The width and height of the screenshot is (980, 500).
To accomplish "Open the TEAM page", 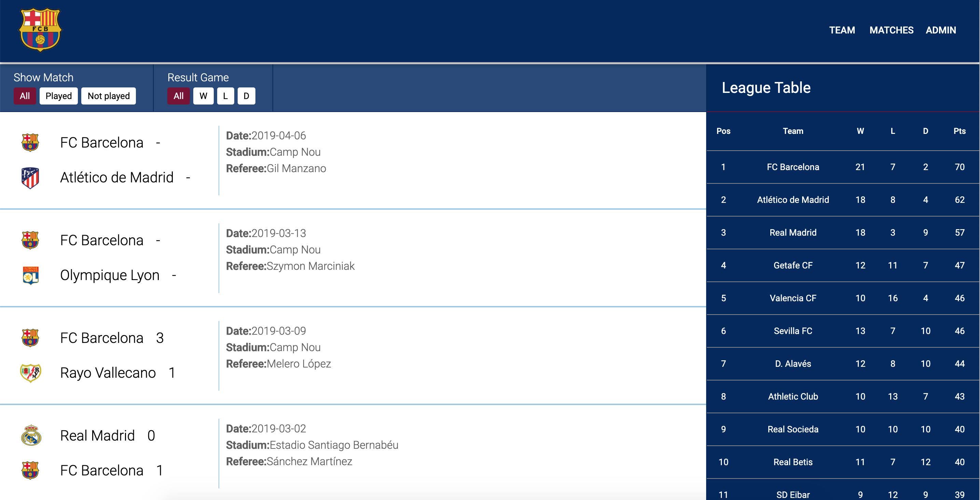I will 843,30.
